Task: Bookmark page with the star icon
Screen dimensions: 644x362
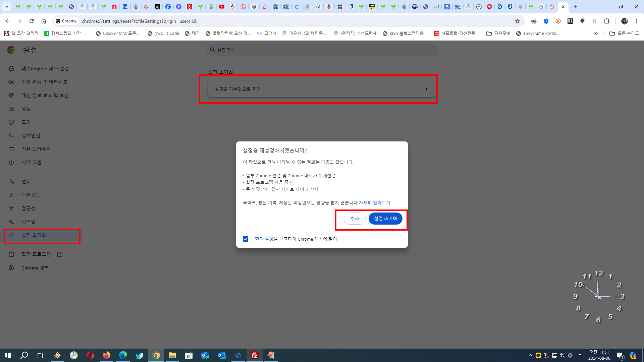Action: pos(517,21)
